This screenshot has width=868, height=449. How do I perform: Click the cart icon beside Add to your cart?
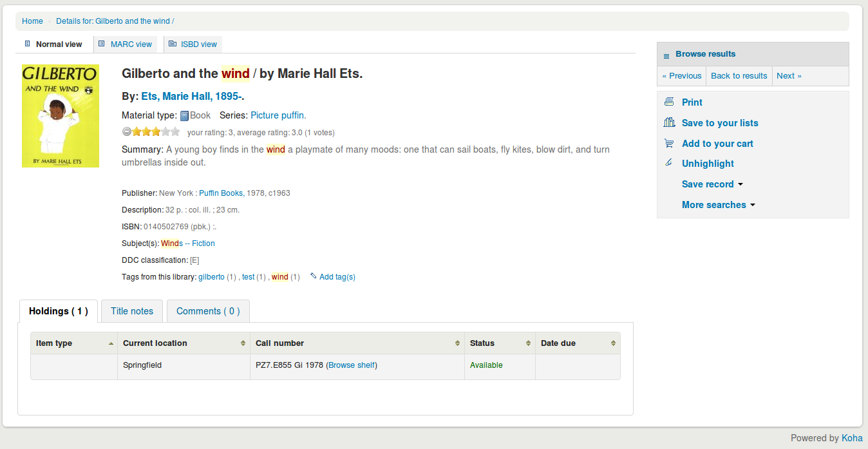[669, 143]
